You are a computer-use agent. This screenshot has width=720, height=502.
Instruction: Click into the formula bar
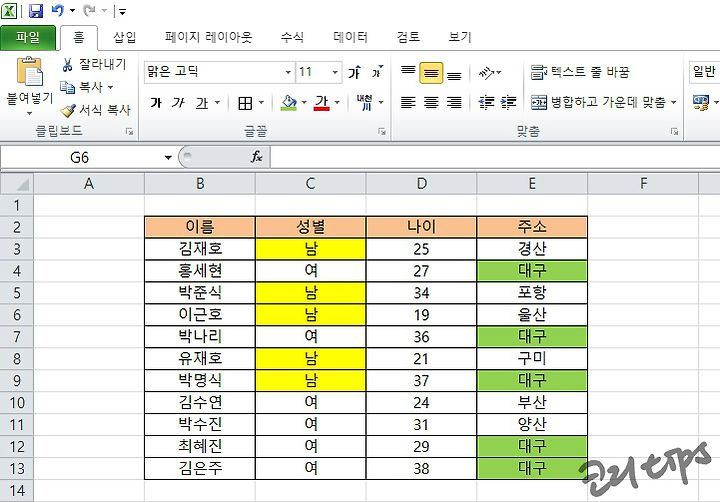point(495,158)
